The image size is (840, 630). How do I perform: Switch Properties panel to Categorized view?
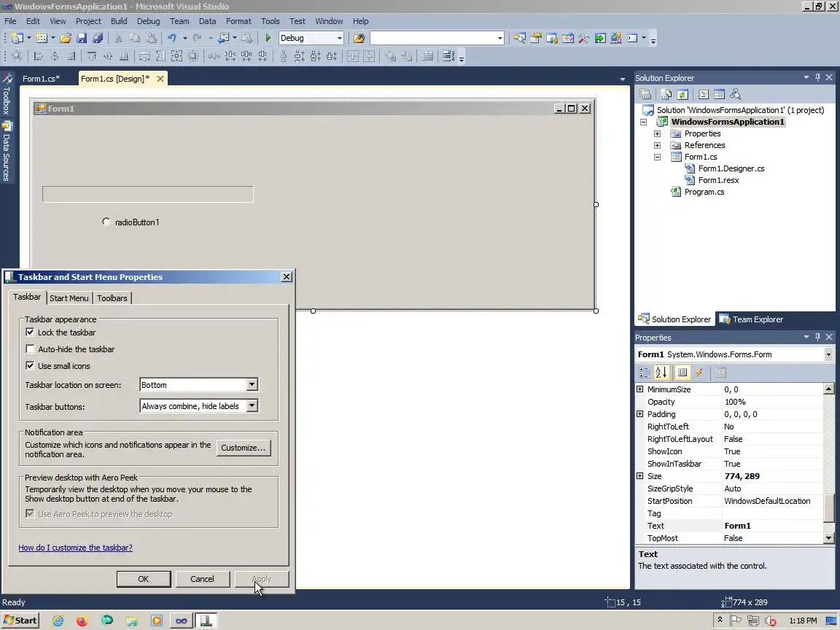(x=644, y=373)
